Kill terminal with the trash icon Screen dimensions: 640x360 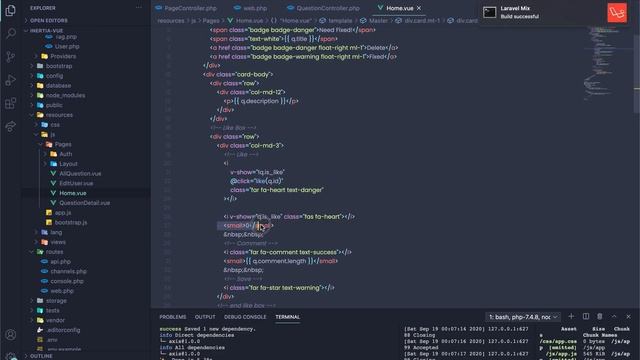pyautogui.click(x=600, y=317)
